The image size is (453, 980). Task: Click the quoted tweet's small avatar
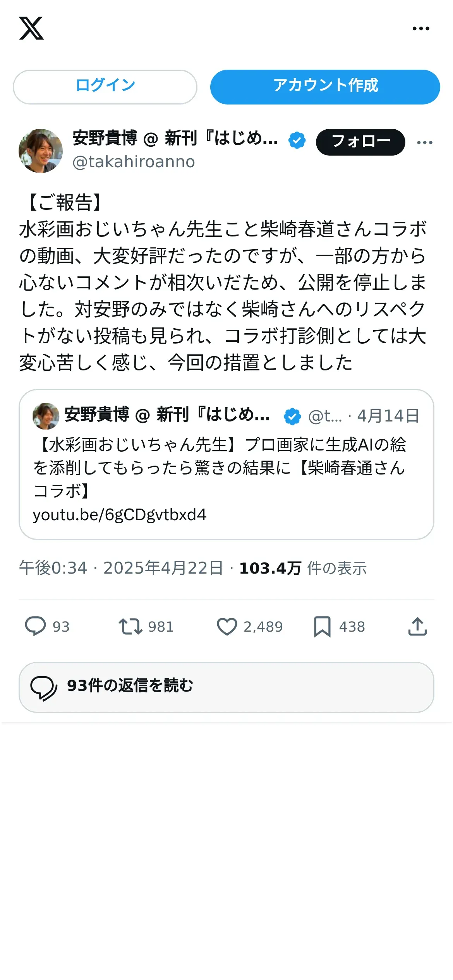pyautogui.click(x=46, y=416)
